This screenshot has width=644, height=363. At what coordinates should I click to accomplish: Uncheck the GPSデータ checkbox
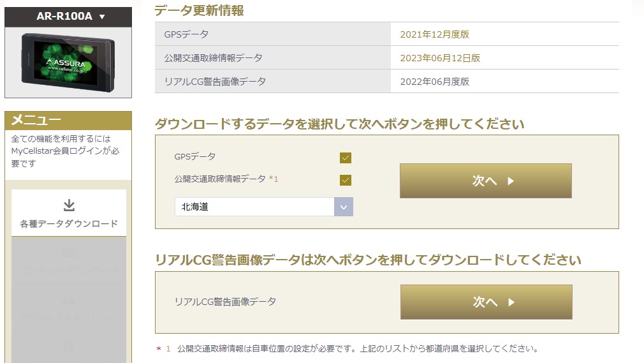click(x=346, y=158)
